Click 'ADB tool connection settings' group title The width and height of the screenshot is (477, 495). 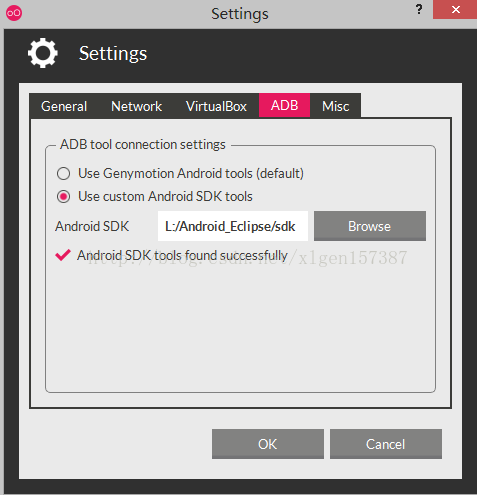(143, 145)
